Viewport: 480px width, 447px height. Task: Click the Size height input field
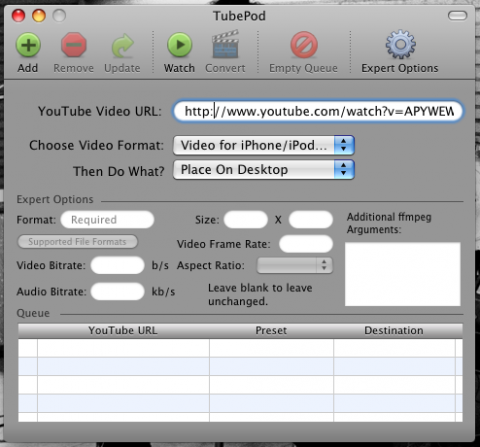[x=311, y=220]
